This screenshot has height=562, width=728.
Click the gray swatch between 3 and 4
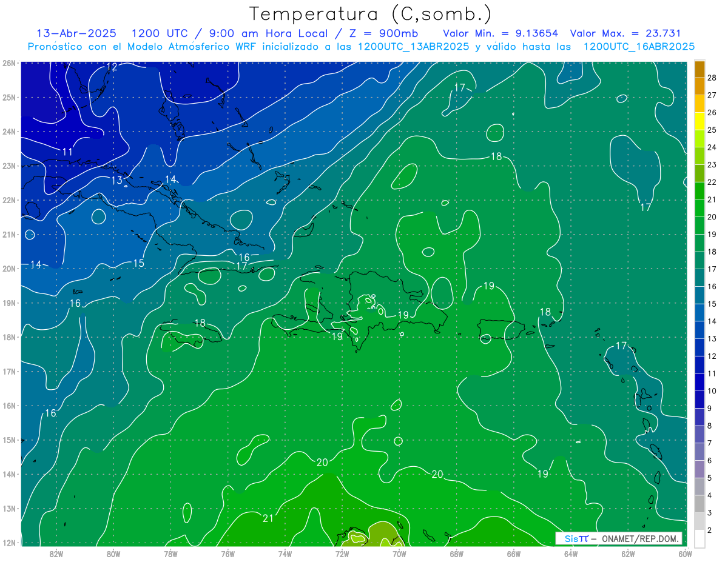coord(699,504)
